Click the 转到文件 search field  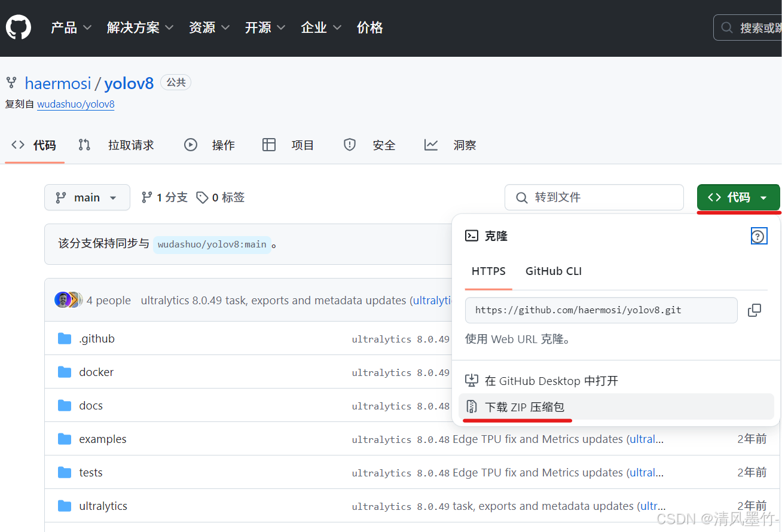[594, 197]
